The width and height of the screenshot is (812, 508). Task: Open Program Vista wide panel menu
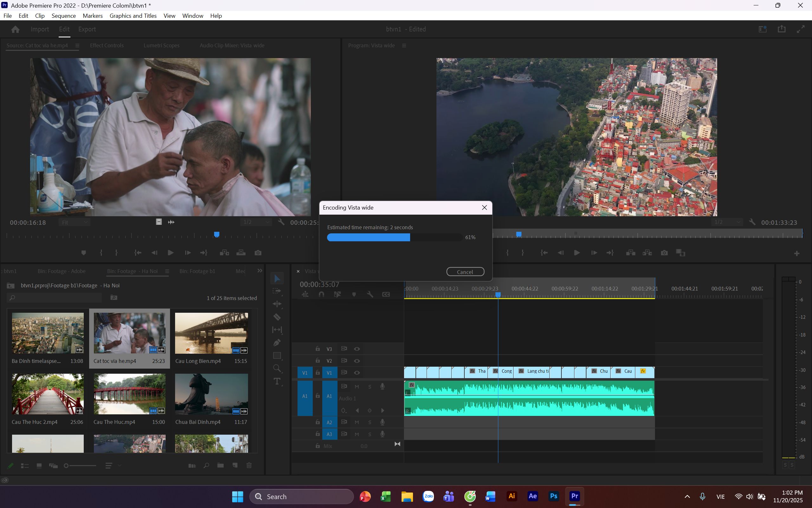404,45
